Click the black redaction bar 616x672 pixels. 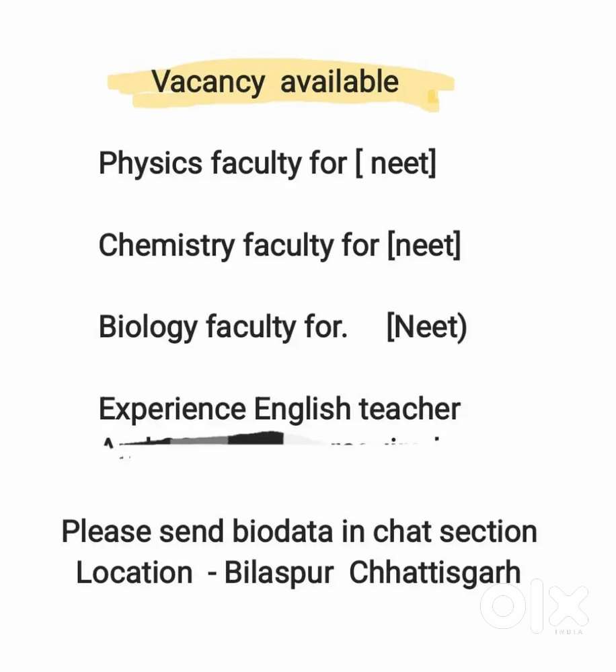256,439
